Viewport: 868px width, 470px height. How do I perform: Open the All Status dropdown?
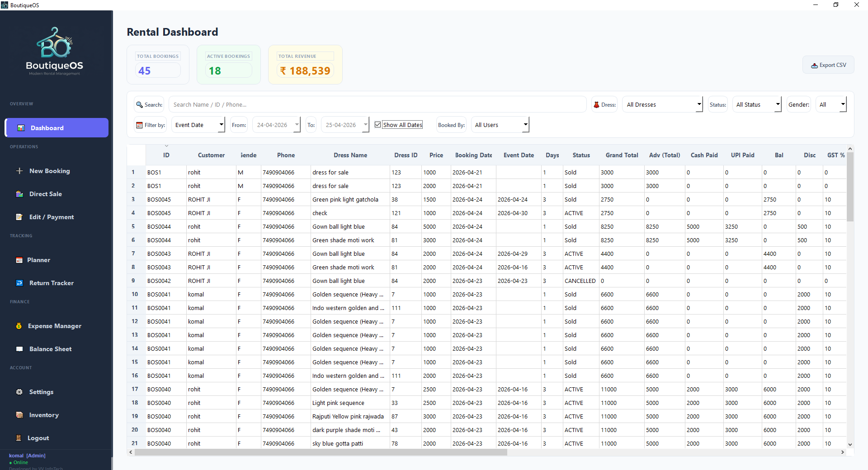click(x=756, y=104)
